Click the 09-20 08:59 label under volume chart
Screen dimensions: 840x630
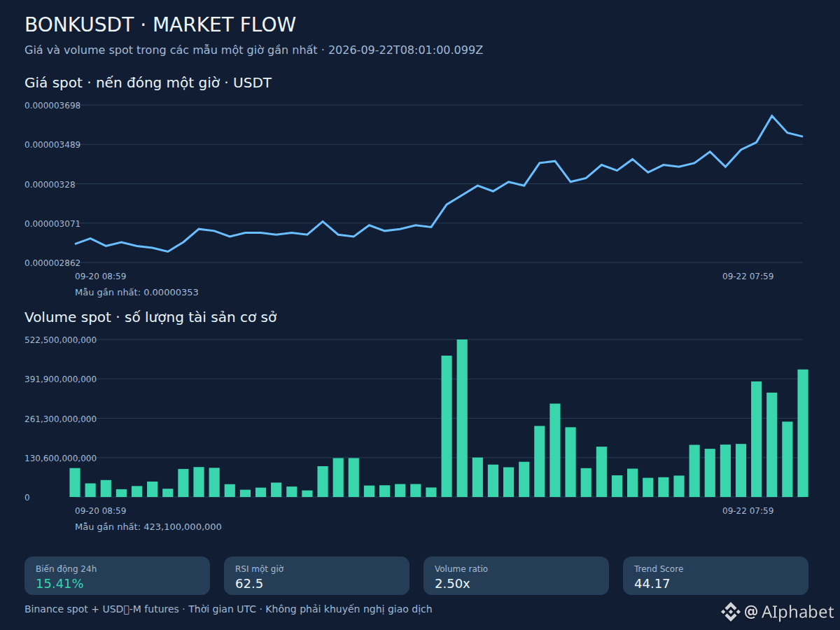click(x=101, y=511)
